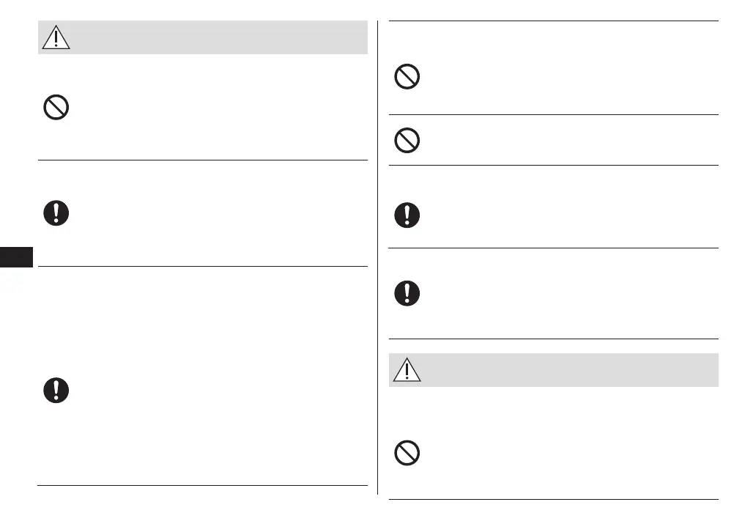Click the rule between the right column's top prohibition icons
756x532 pixels.
tap(553, 114)
